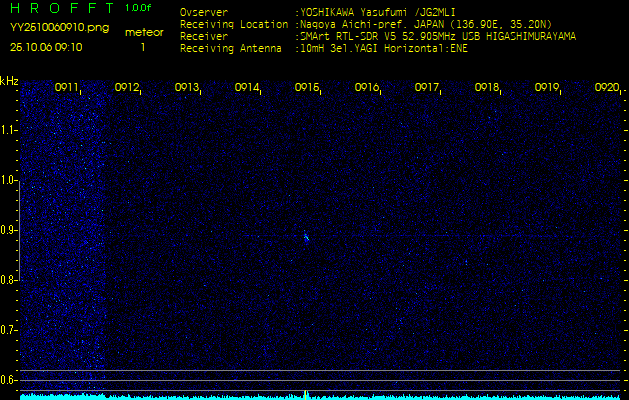This screenshot has width=629, height=400.
Task: Click the 0.6 kHz axis label
Action: 9,379
